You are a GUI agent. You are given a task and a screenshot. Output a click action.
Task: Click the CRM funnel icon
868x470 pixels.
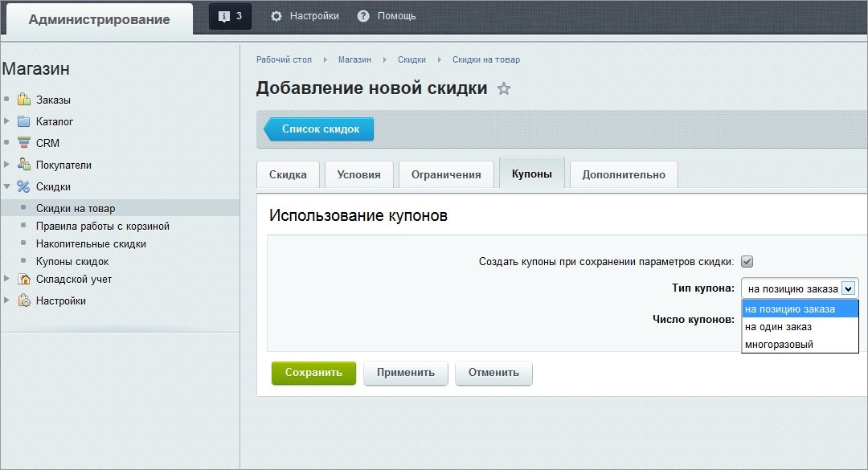[x=24, y=143]
